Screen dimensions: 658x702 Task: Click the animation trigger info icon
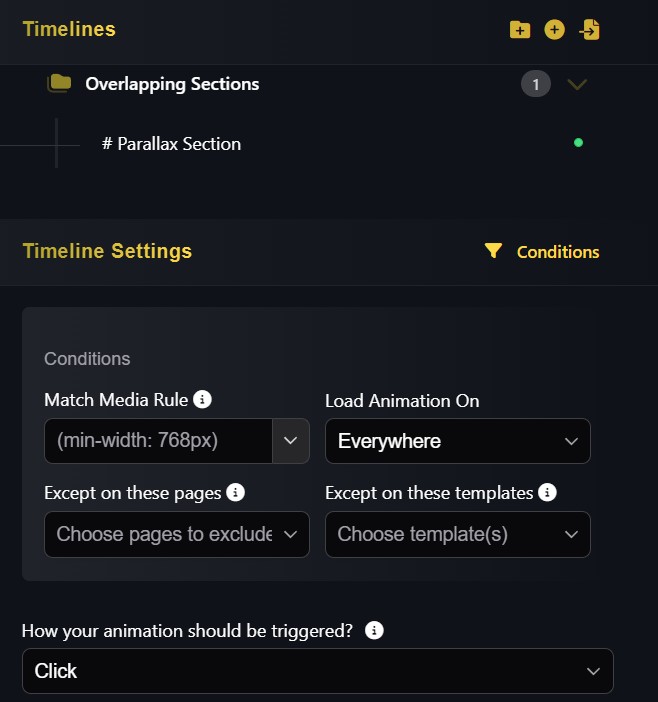click(374, 631)
